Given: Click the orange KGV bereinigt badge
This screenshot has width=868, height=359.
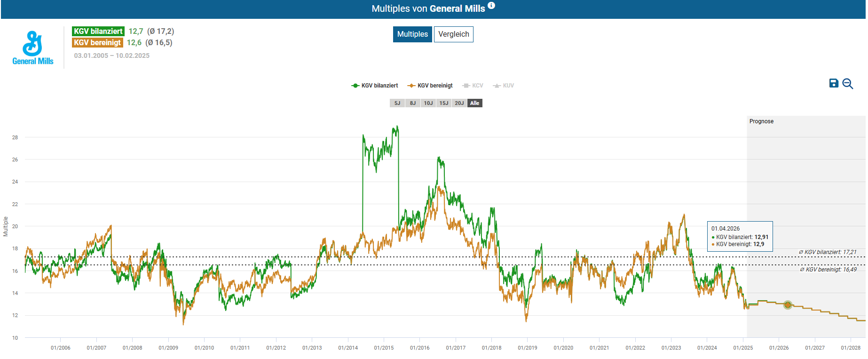Looking at the screenshot, I should coord(97,42).
